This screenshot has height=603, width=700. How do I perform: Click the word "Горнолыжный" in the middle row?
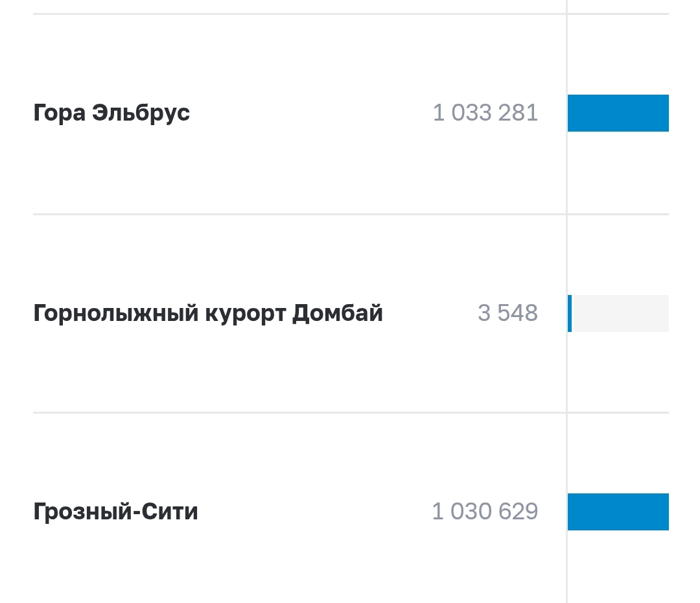[115, 314]
